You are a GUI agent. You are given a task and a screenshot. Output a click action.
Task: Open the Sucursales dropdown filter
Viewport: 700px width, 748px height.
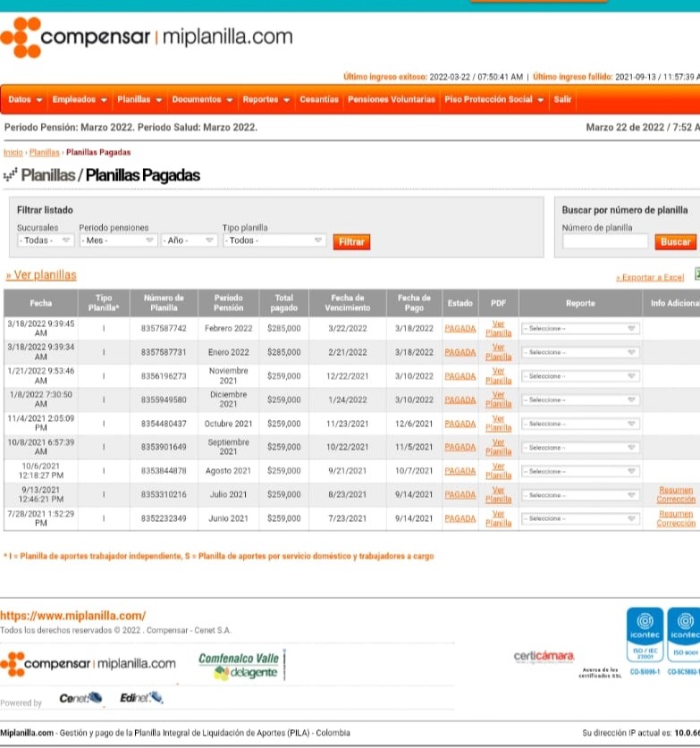46,240
